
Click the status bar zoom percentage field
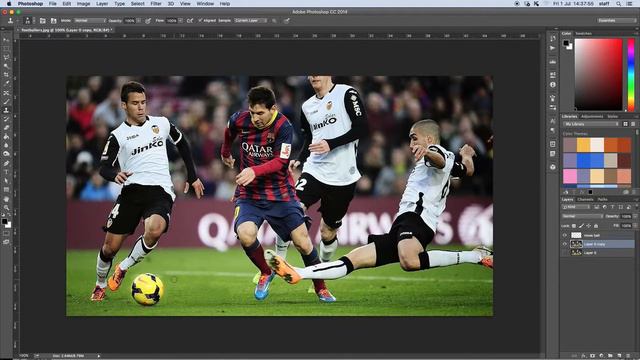(x=24, y=356)
